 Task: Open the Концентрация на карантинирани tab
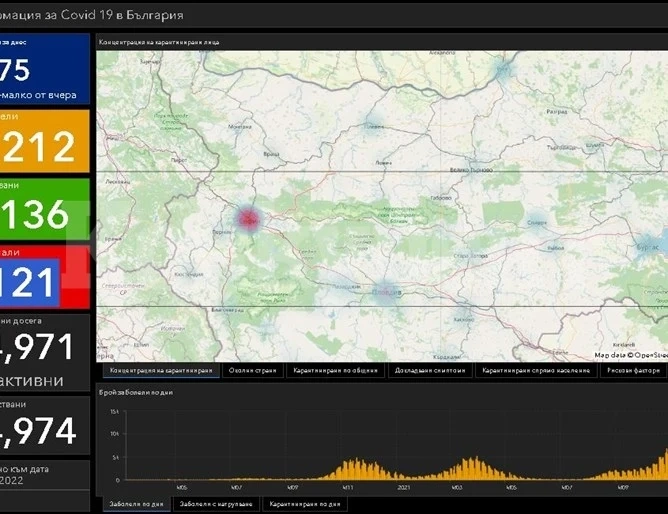(x=161, y=370)
